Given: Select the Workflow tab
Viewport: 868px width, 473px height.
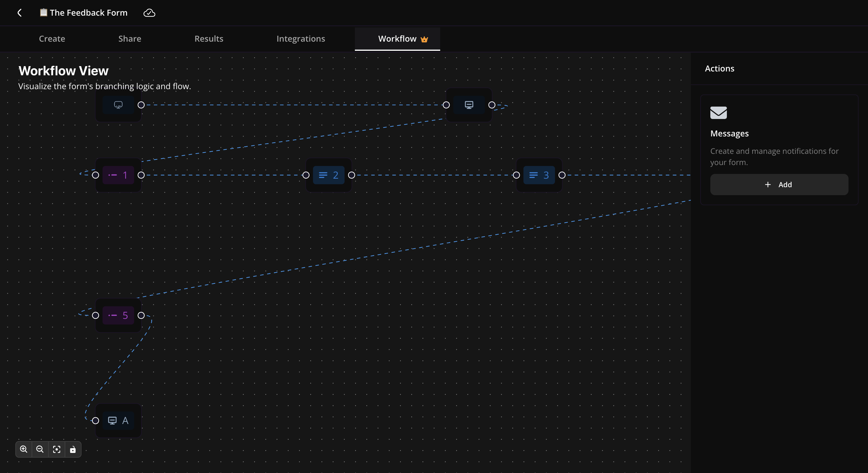Looking at the screenshot, I should point(397,39).
